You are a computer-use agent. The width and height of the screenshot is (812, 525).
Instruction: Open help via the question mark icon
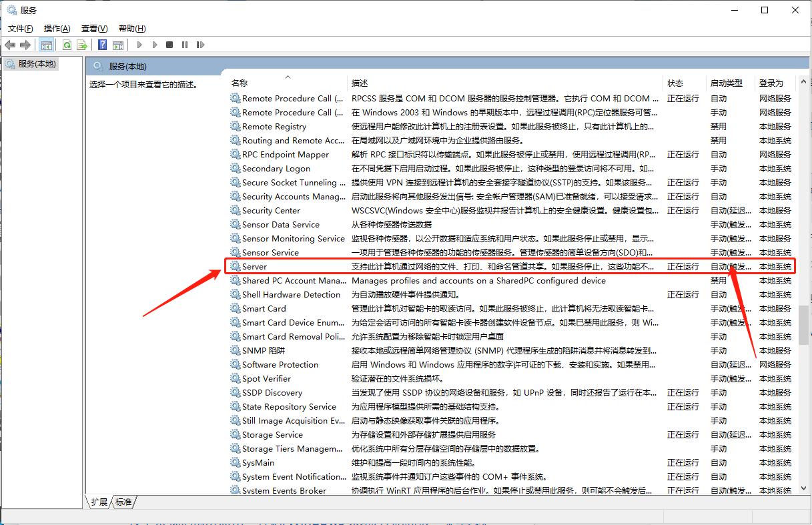101,45
